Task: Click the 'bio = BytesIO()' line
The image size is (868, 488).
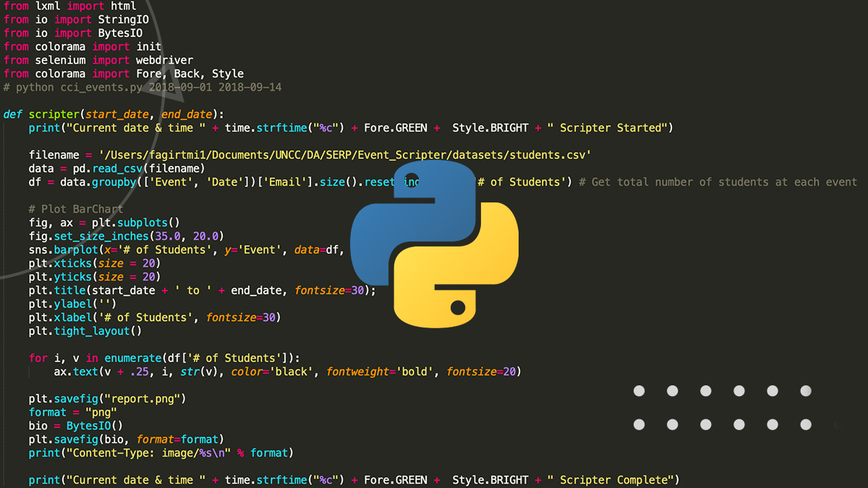Action: (76, 426)
